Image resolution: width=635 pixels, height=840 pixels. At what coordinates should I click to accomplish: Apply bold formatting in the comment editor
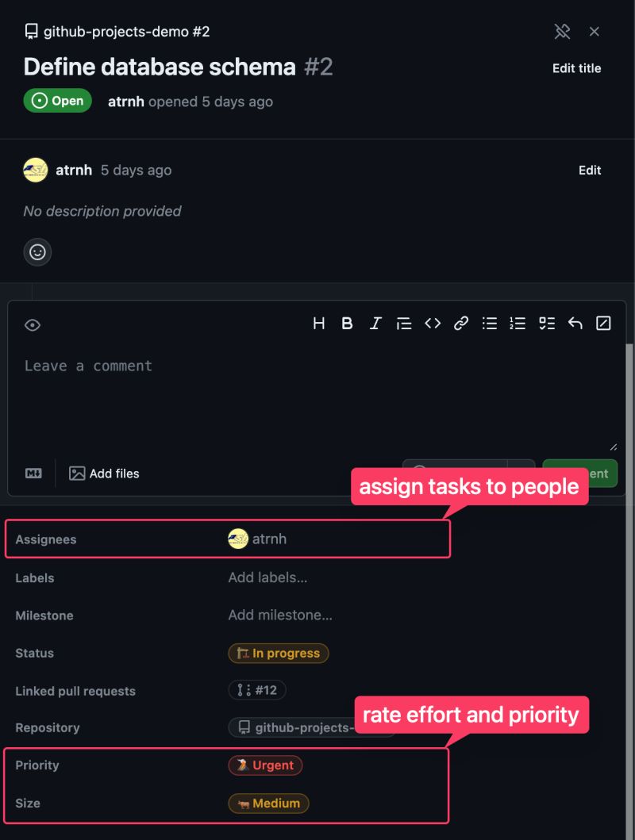tap(347, 323)
